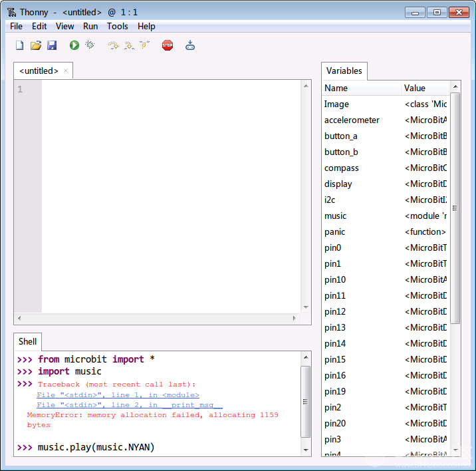476x471 pixels.
Task: Click the editor horizontal scroll right arrow
Action: 294,318
